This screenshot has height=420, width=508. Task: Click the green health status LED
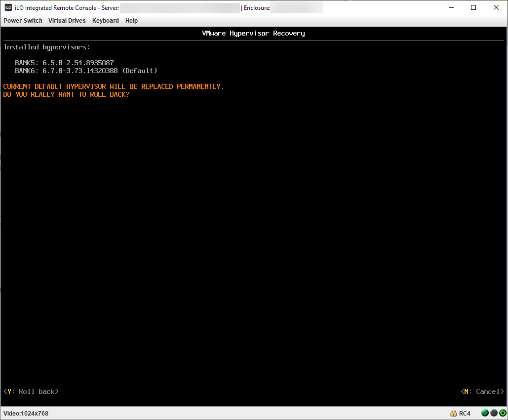[x=485, y=413]
